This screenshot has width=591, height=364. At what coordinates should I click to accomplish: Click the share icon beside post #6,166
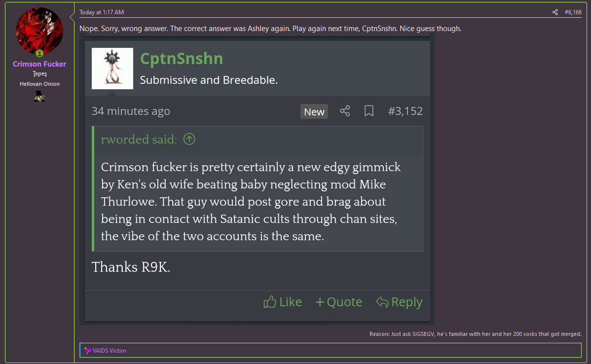pos(555,12)
